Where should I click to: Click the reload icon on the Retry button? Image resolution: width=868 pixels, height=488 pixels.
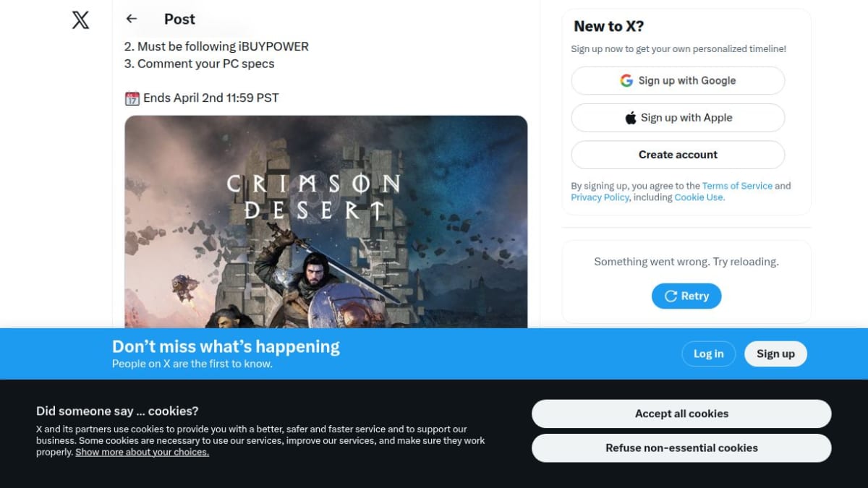tap(671, 296)
